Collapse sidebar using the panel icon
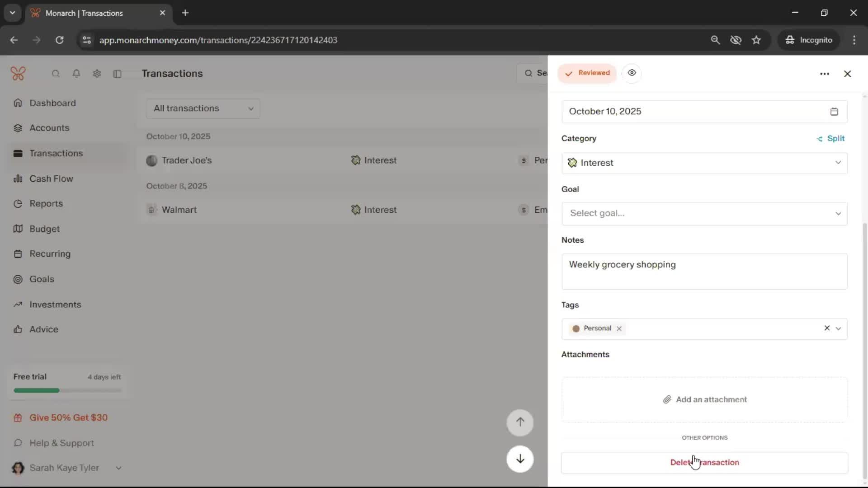This screenshot has height=488, width=868. click(118, 74)
